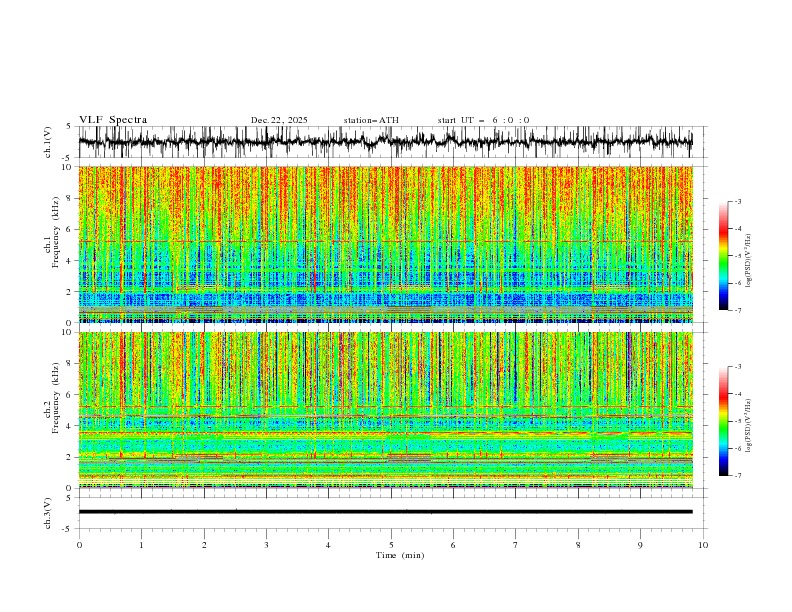This screenshot has width=792, height=612.
Task: Click the 'VLF Spectra' title text
Action: click(113, 120)
